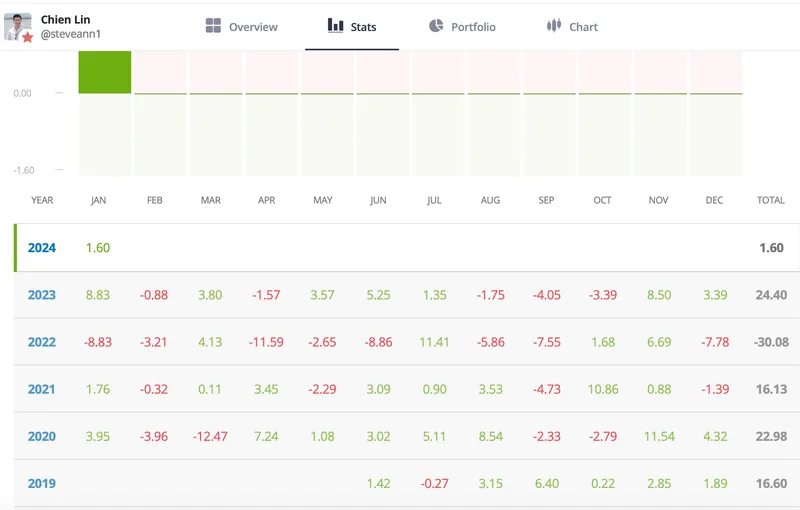
Task: Click the Stats bar chart icon
Action: coord(336,26)
